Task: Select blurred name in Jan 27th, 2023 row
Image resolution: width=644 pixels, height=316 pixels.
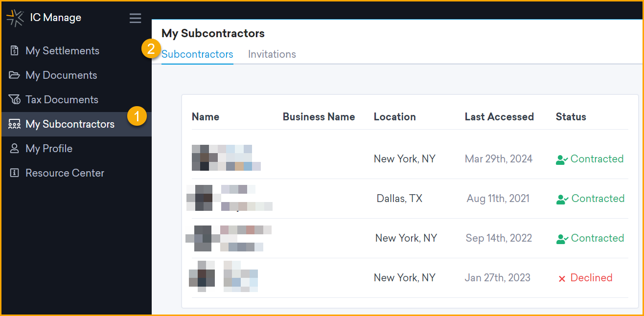Action: coord(223,276)
